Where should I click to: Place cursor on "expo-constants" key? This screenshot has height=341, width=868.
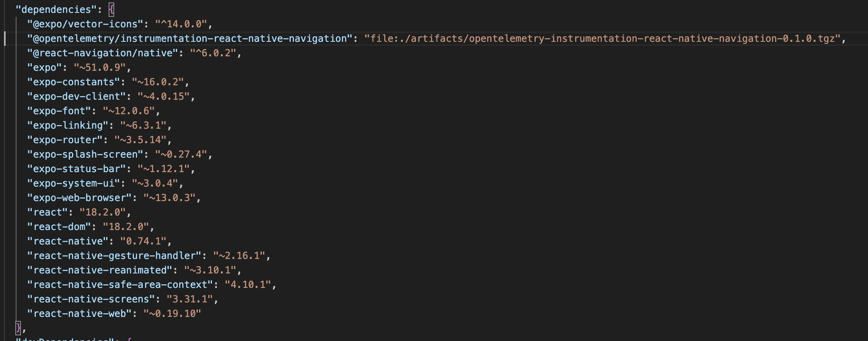point(74,82)
